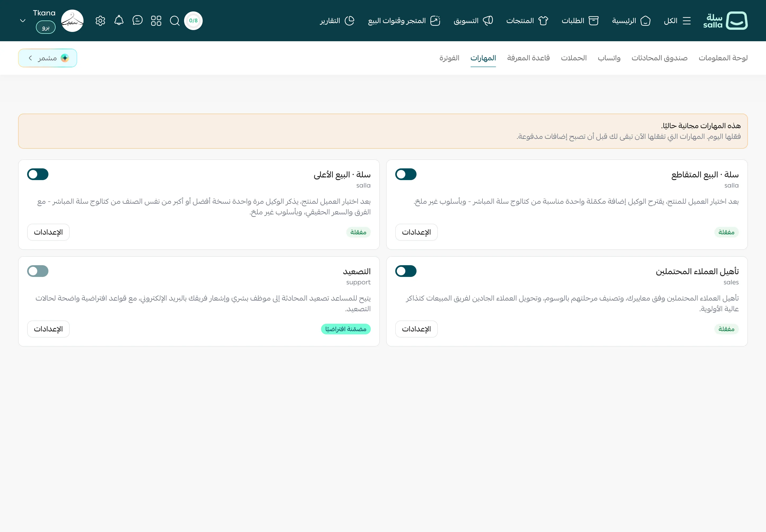Open the الكل hamburger menu
The image size is (766, 532).
pos(677,21)
